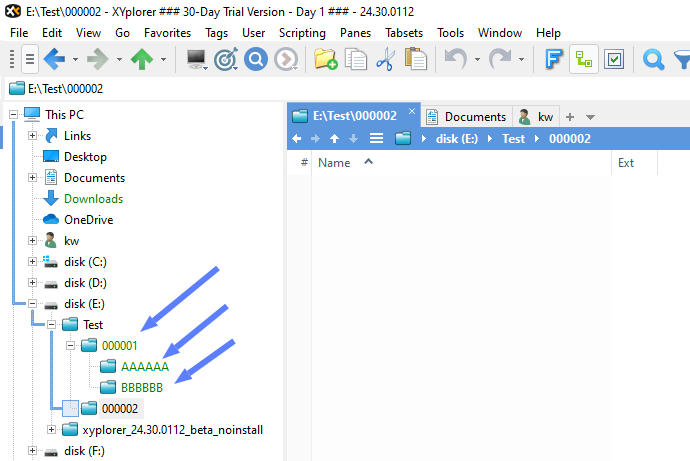Toggle the checkbox selection mode icon
The height and width of the screenshot is (461, 690).
coord(614,59)
